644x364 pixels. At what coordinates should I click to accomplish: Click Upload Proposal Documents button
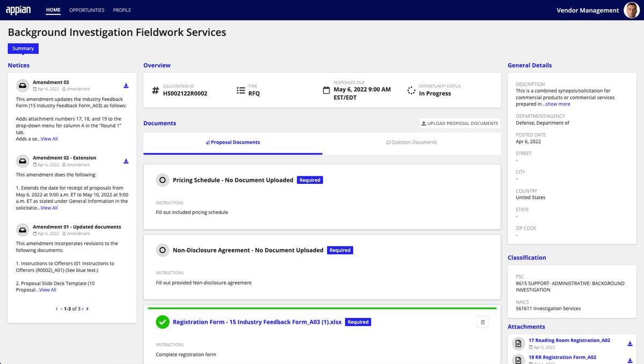(x=460, y=123)
